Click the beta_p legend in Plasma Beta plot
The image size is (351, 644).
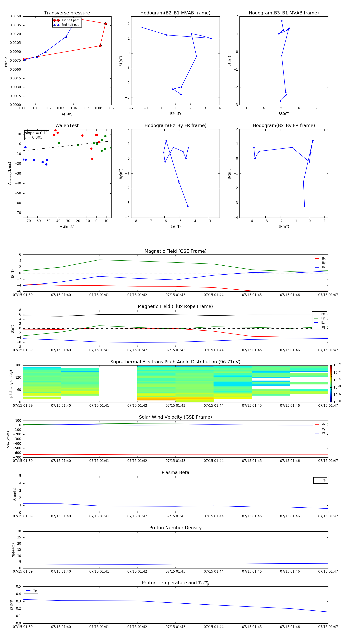(320, 480)
